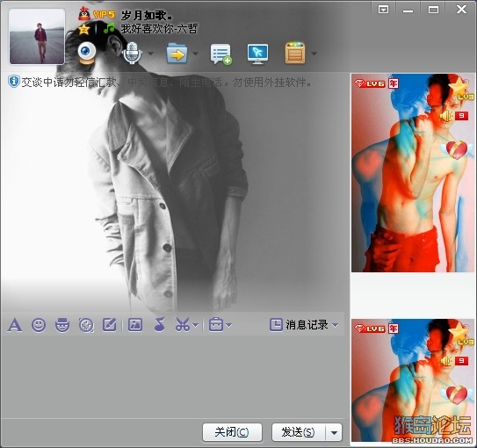Click the green music note icon
Viewport: 477px width, 448px height.
pyautogui.click(x=109, y=28)
